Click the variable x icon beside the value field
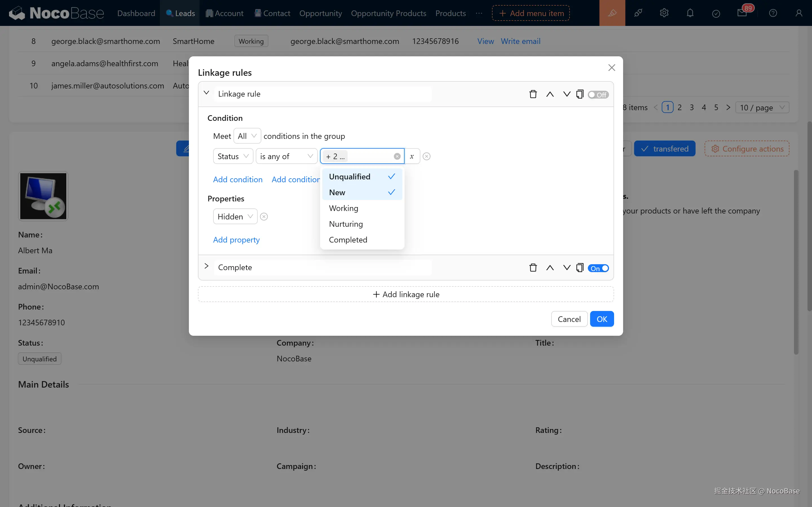 [412, 156]
